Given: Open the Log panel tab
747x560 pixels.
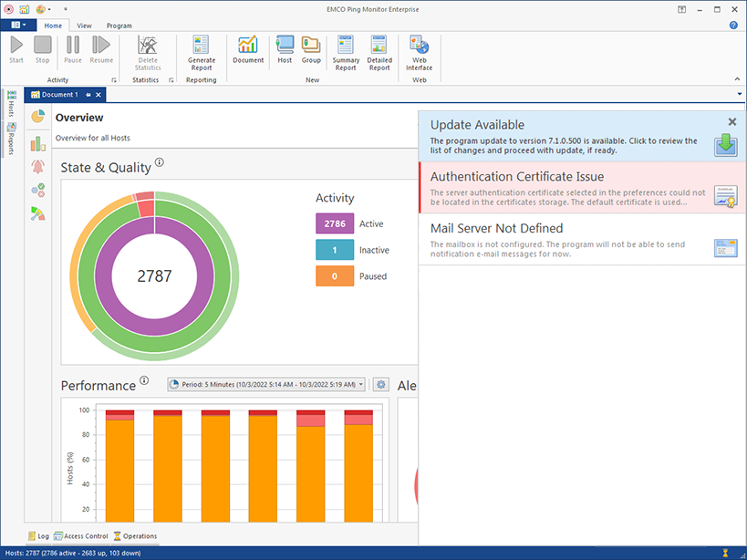Looking at the screenshot, I should pos(38,536).
